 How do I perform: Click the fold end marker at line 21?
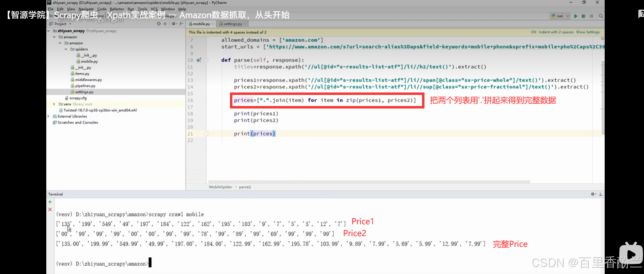206,134
